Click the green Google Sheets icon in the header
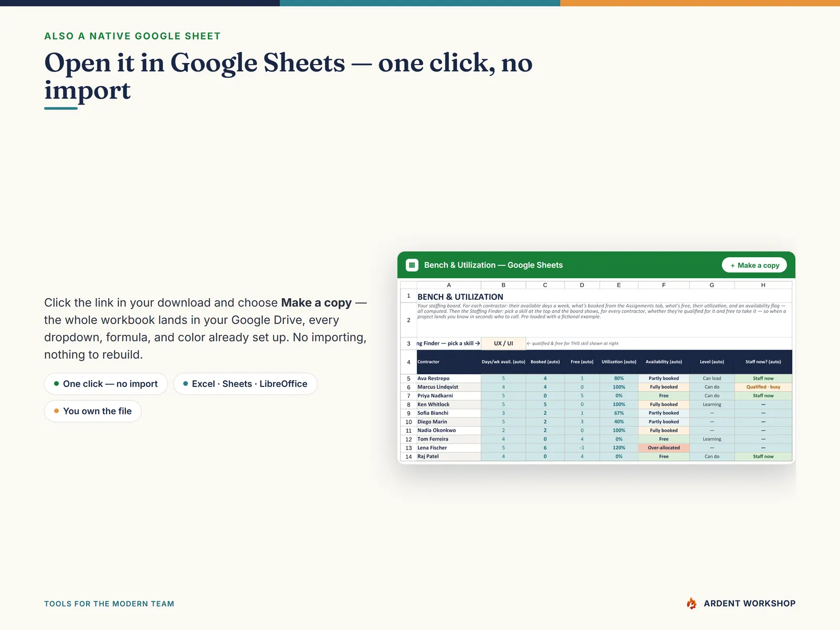Image resolution: width=840 pixels, height=630 pixels. click(412, 265)
